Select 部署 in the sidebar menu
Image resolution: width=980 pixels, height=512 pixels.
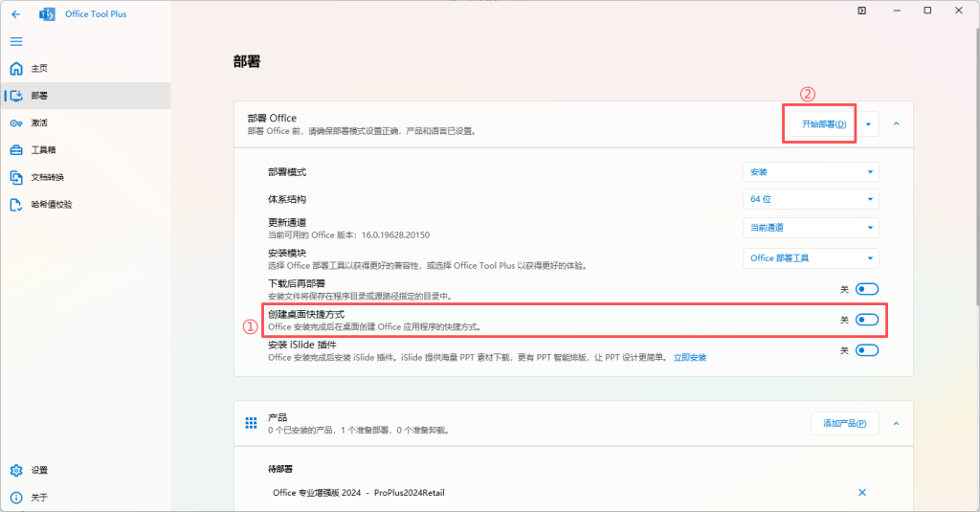tap(38, 96)
